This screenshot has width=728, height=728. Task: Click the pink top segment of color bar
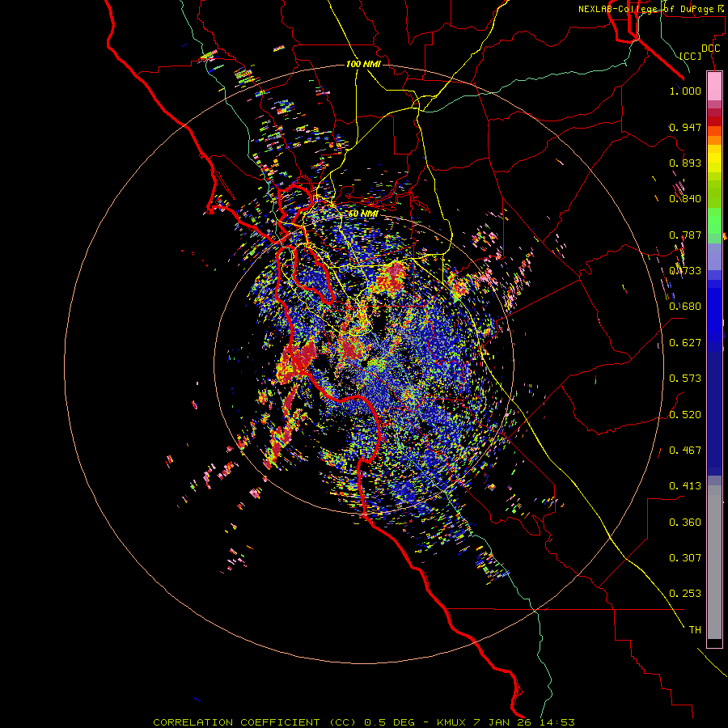click(714, 86)
